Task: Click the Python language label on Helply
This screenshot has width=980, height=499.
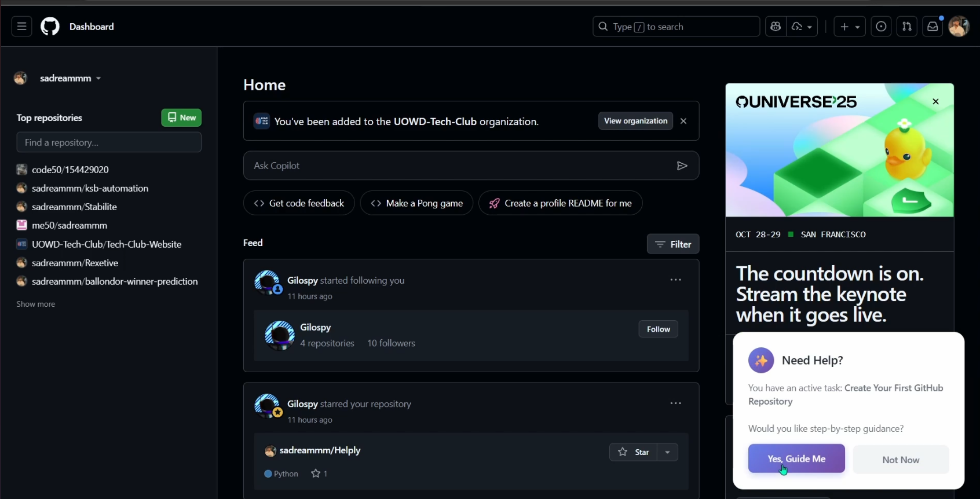Action: pyautogui.click(x=281, y=474)
